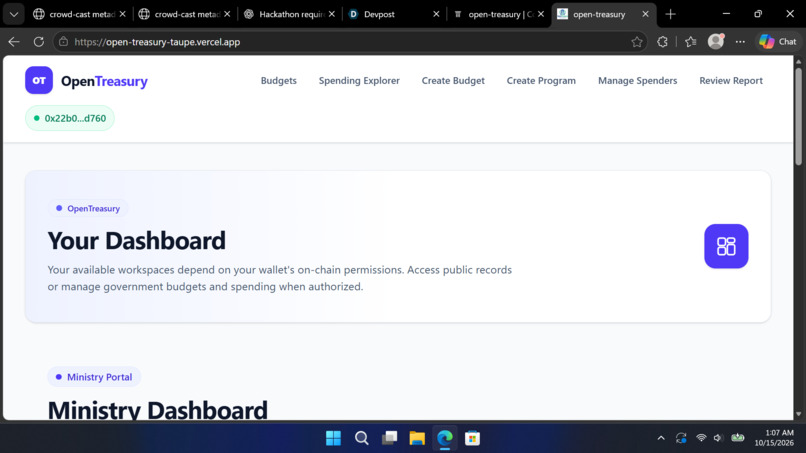Image resolution: width=806 pixels, height=453 pixels.
Task: Open the Spending Explorer page
Action: (x=359, y=81)
